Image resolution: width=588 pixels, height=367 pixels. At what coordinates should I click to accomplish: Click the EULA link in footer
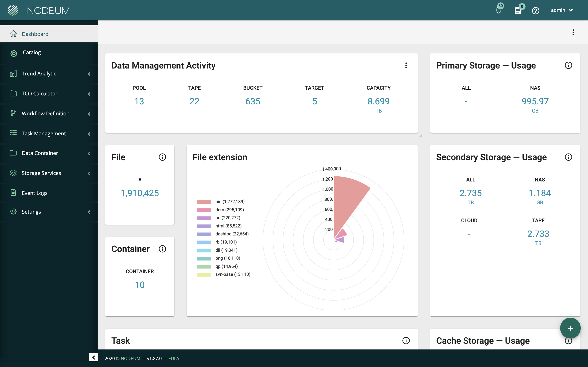click(174, 358)
